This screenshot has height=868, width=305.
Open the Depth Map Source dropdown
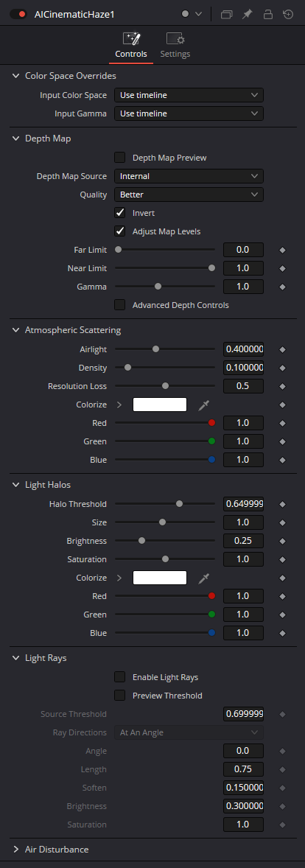189,176
